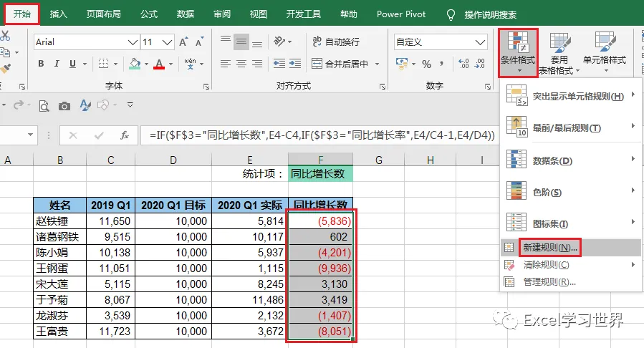
Task: Switch to the 数据 tab
Action: click(x=186, y=14)
